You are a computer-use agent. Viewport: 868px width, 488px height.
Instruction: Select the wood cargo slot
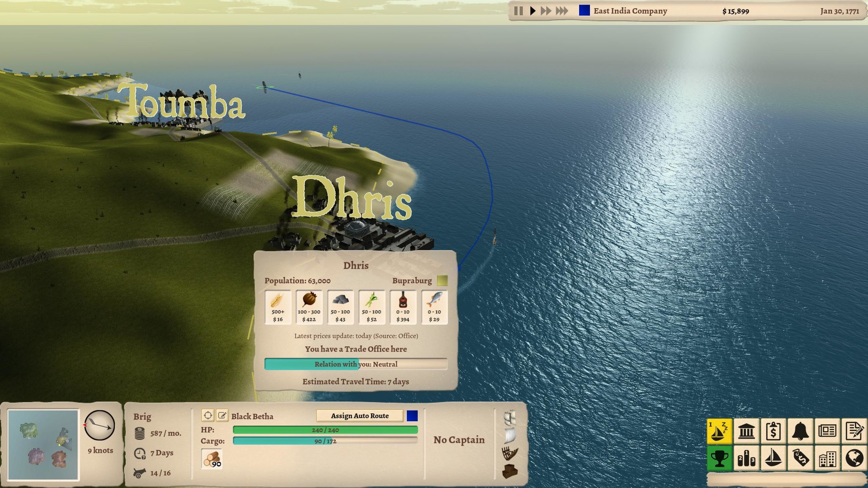click(212, 459)
